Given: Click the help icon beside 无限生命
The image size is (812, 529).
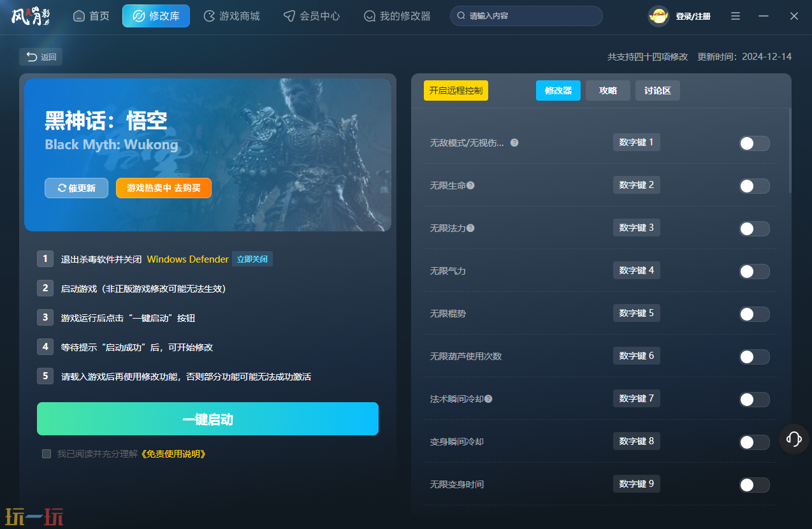Looking at the screenshot, I should coord(470,185).
